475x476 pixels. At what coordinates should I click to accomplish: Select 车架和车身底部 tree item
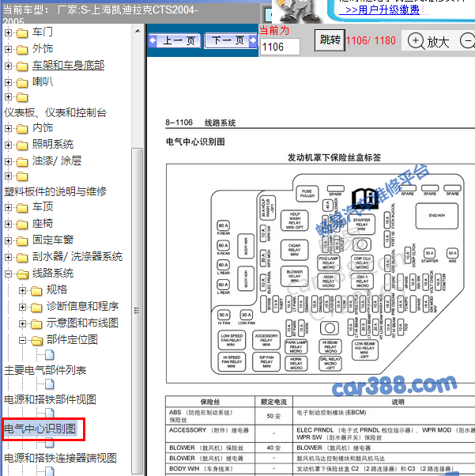[x=68, y=66]
